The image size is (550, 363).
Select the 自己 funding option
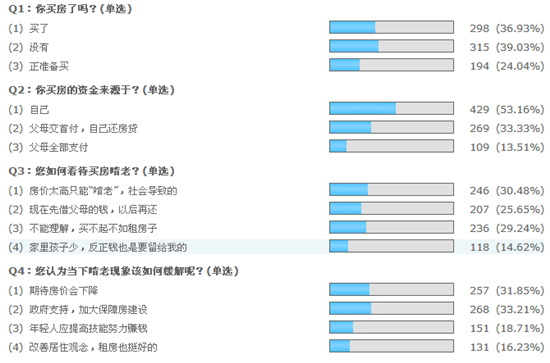(x=39, y=110)
